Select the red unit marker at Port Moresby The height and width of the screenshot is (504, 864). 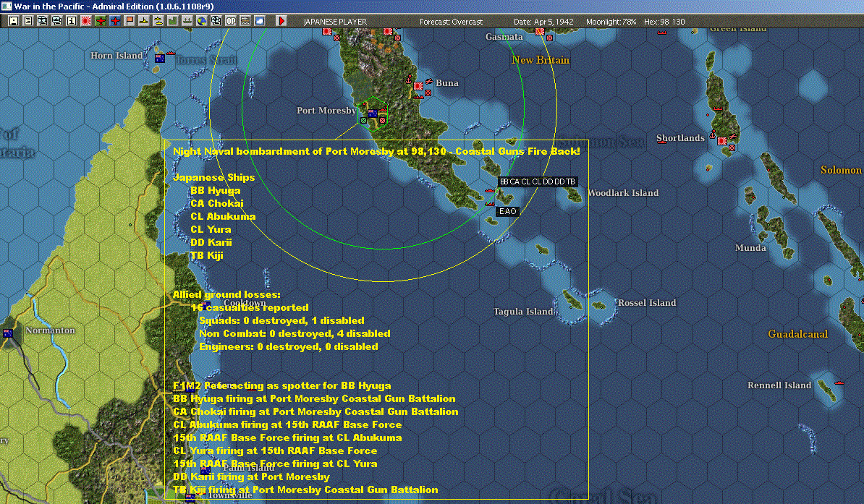click(x=382, y=120)
